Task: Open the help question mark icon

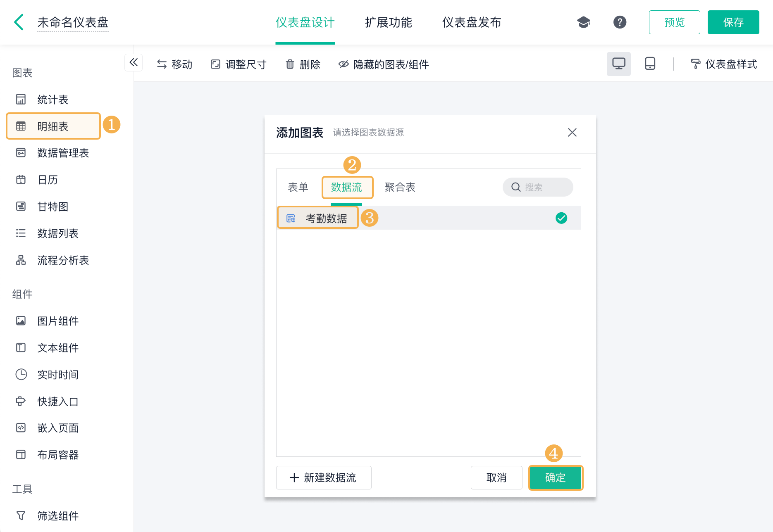Action: [620, 22]
